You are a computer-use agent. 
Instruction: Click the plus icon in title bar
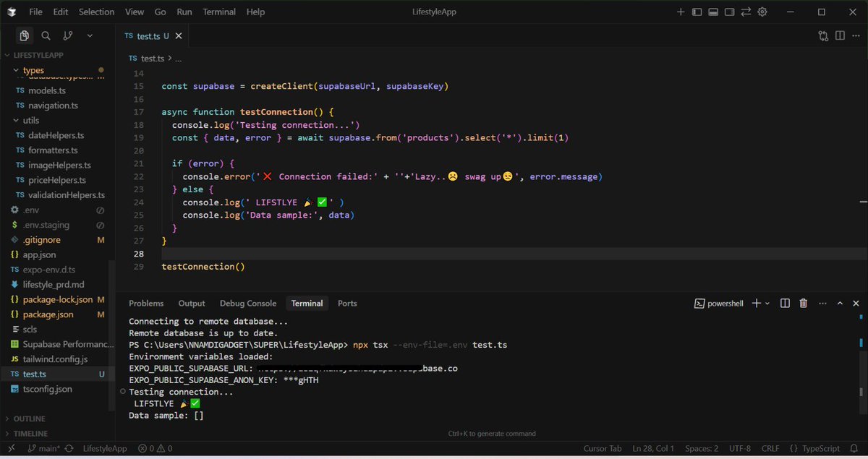[680, 12]
